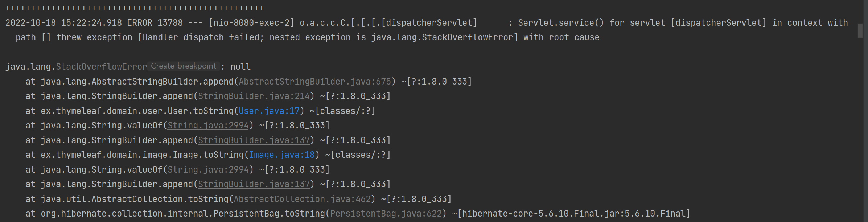Click the word null after StackOverflowError
The width and height of the screenshot is (868, 222).
click(x=240, y=67)
